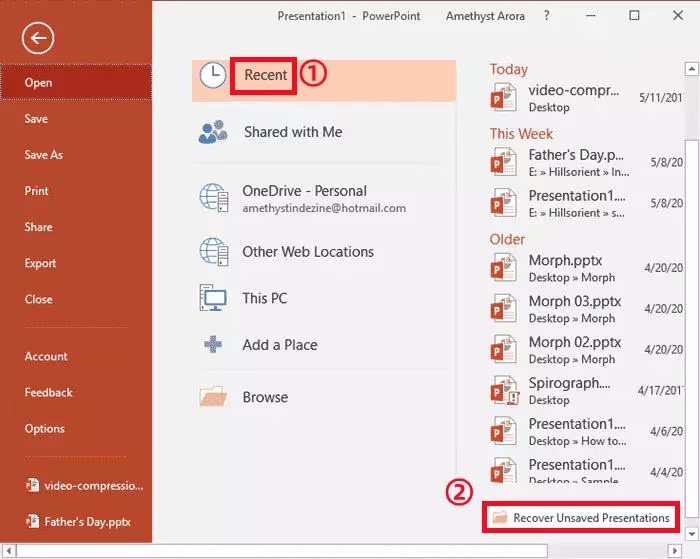Click the Spirograph file icon with warning badge
The height and width of the screenshot is (559, 700).
(x=504, y=390)
